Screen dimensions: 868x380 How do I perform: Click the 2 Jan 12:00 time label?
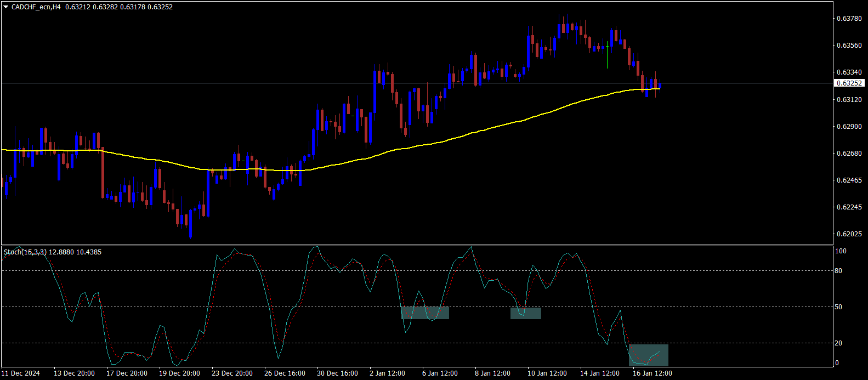388,373
